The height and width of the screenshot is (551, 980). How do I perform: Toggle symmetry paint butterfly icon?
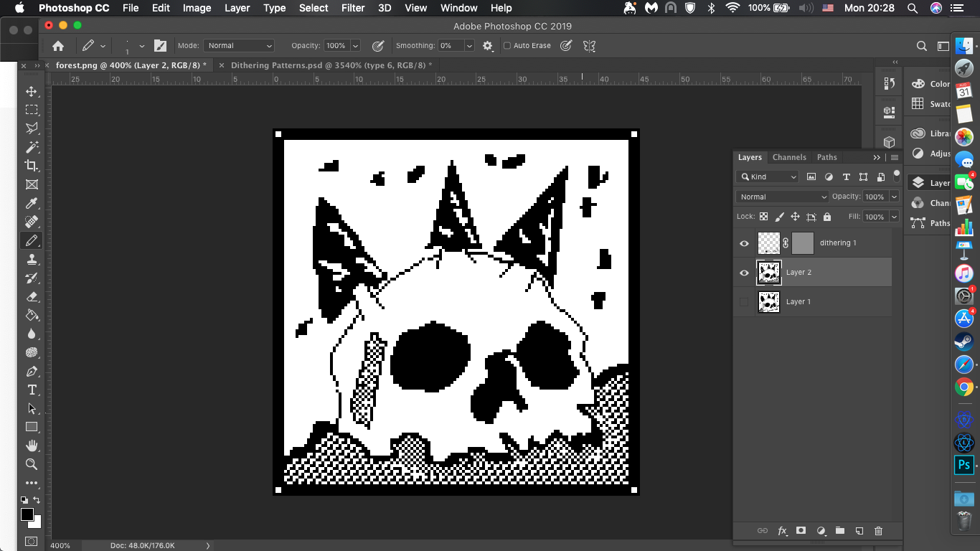tap(590, 46)
